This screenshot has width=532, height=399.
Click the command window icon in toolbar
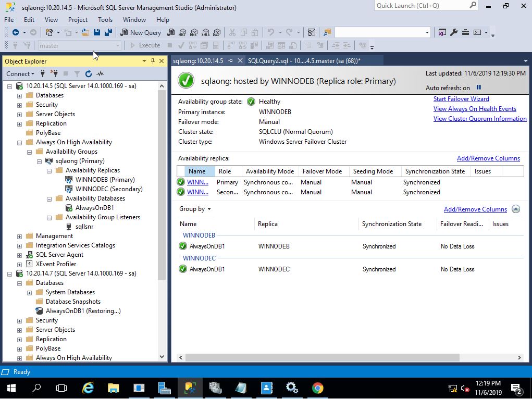coord(477,32)
